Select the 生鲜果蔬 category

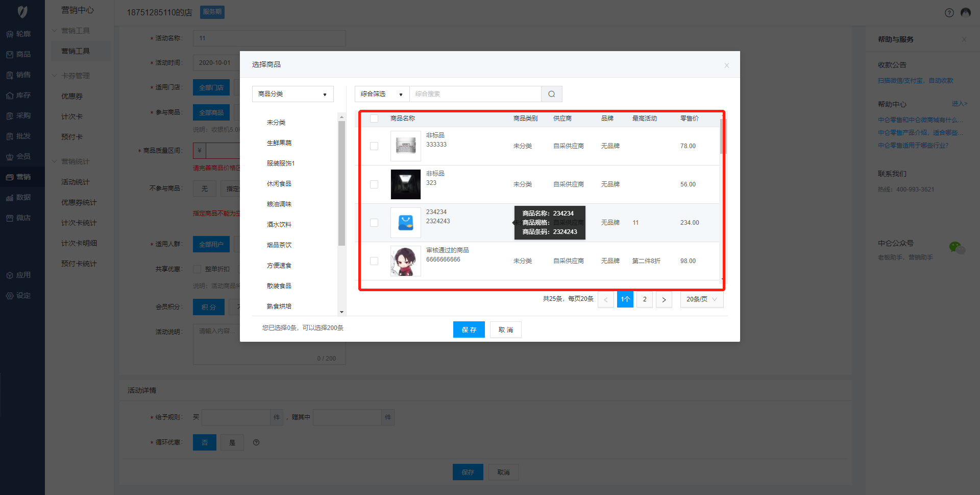tap(279, 143)
